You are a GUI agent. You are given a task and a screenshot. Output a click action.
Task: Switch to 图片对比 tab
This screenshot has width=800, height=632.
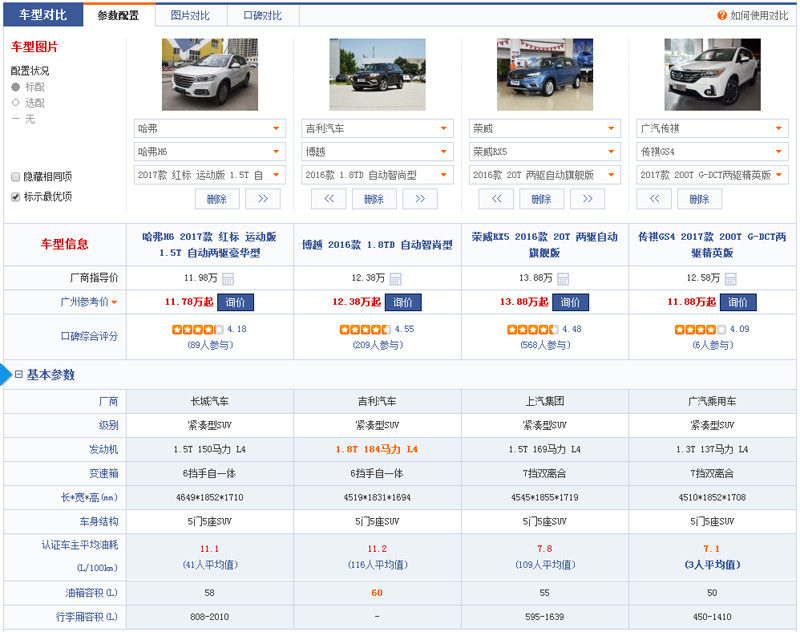coord(190,15)
